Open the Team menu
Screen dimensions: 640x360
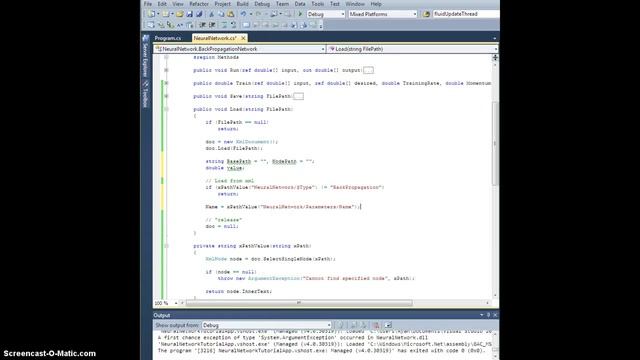(282, 4)
